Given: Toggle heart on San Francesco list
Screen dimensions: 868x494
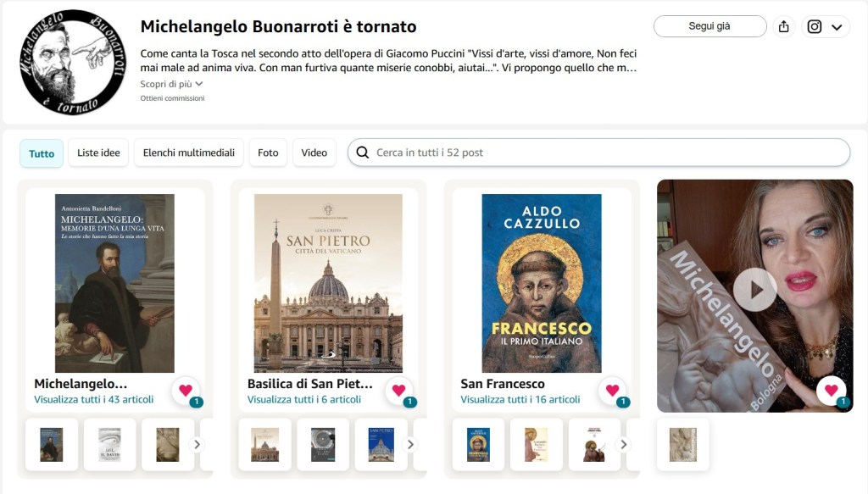Looking at the screenshot, I should click(613, 391).
